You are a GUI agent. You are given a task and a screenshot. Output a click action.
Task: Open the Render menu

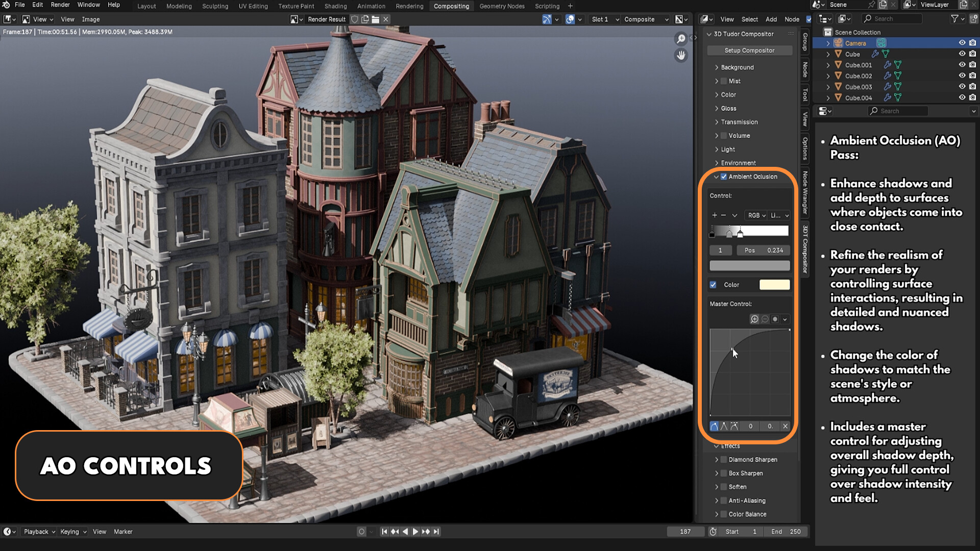60,5
